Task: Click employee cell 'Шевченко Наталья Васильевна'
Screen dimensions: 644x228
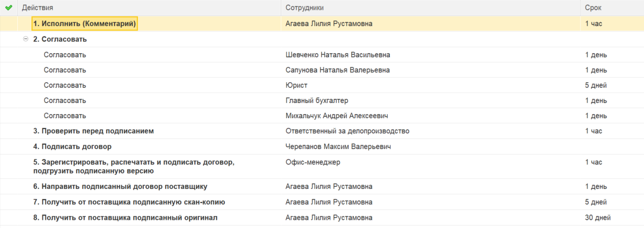Action: click(x=338, y=55)
